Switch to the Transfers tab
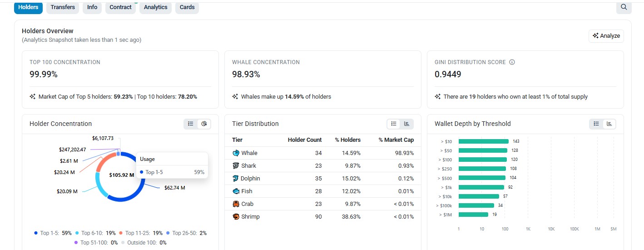This screenshot has width=644, height=250. (x=63, y=7)
